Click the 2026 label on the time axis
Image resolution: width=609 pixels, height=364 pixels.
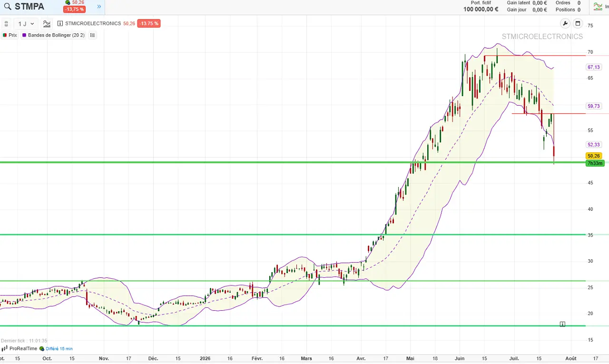(205, 358)
